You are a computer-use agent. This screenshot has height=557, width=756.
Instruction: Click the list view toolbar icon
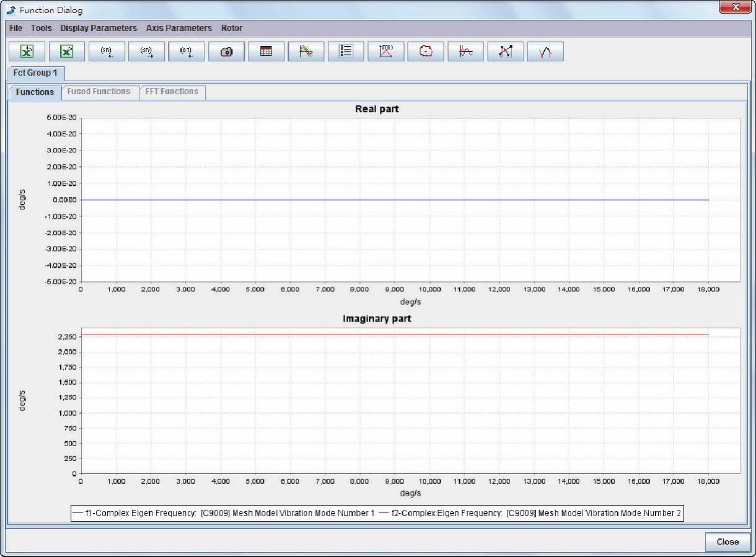click(346, 52)
